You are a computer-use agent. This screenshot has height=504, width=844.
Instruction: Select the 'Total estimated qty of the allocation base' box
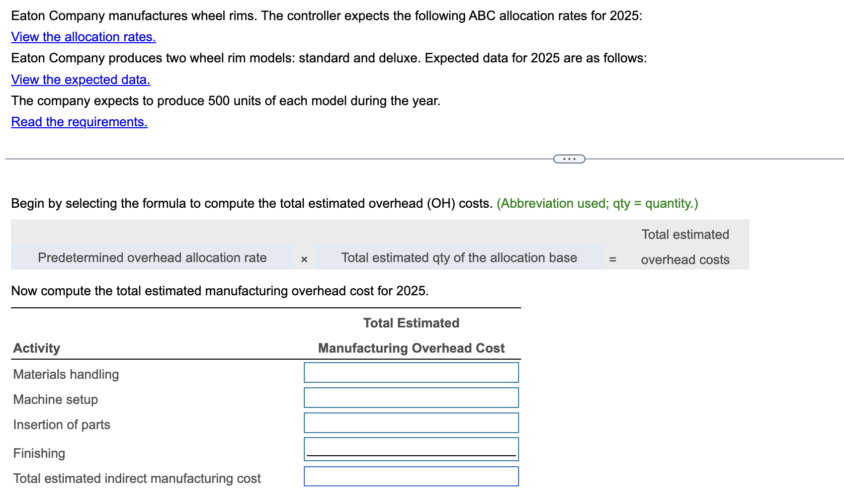[459, 258]
